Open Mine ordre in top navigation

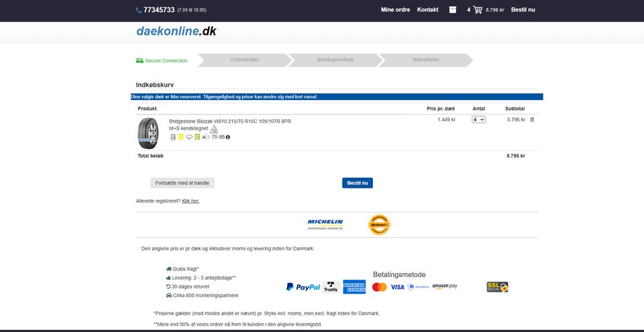(396, 10)
